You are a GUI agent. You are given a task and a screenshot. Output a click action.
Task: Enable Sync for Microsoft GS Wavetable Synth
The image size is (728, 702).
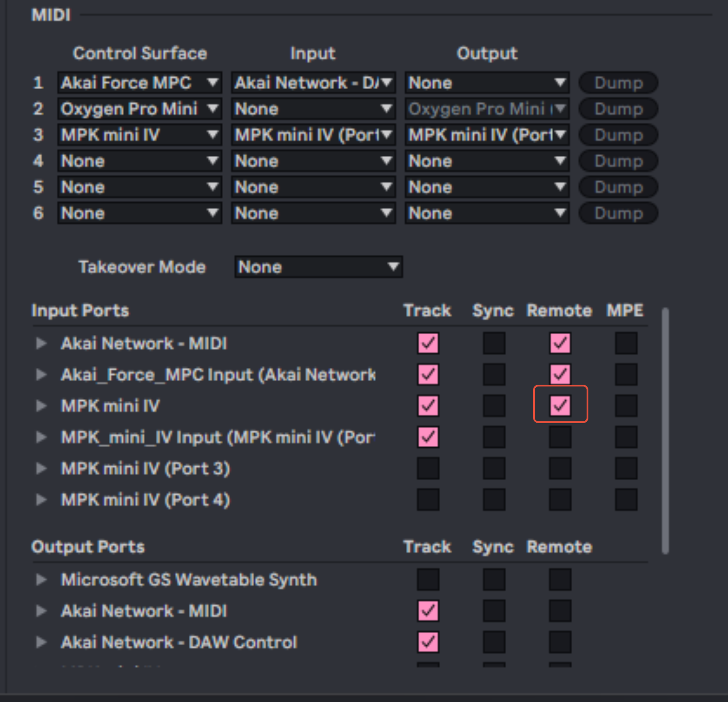coord(494,579)
